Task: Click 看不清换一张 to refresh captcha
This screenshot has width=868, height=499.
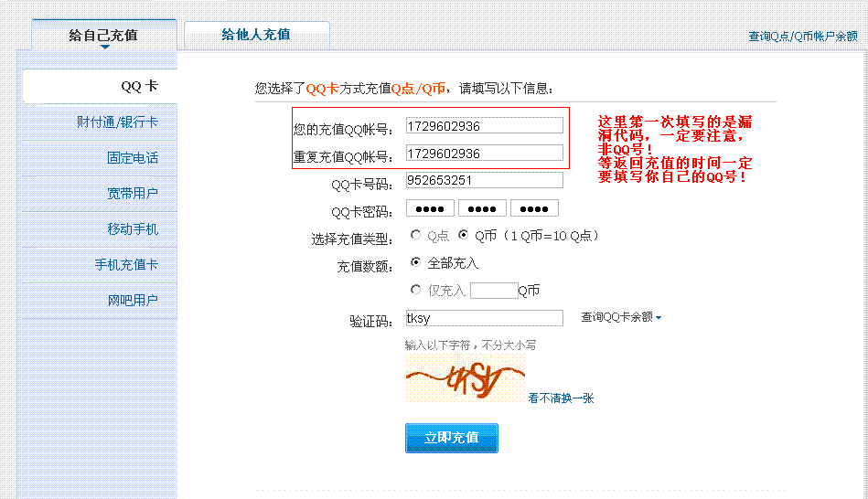Action: pyautogui.click(x=561, y=398)
